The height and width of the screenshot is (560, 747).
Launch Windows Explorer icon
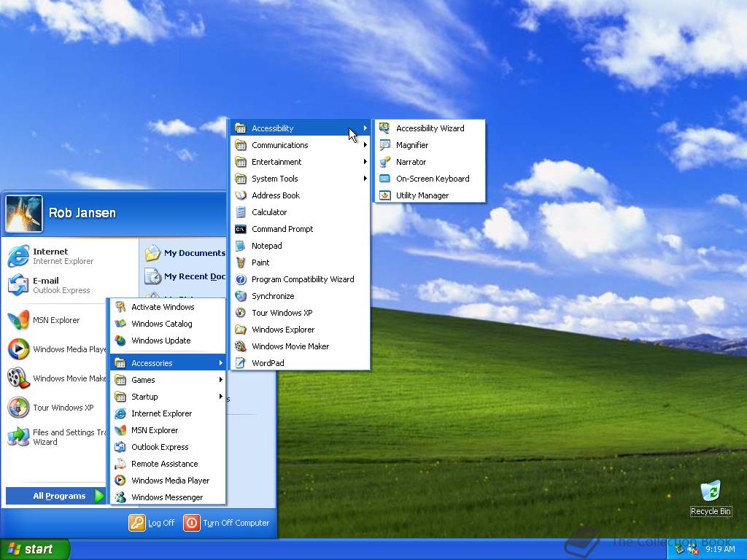pos(241,330)
